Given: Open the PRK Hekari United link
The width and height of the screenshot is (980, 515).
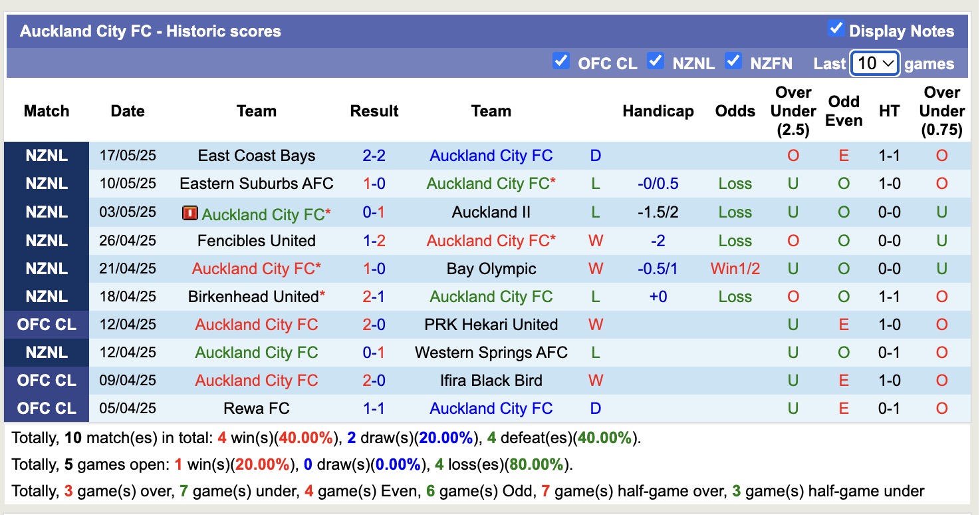Looking at the screenshot, I should pyautogui.click(x=491, y=324).
